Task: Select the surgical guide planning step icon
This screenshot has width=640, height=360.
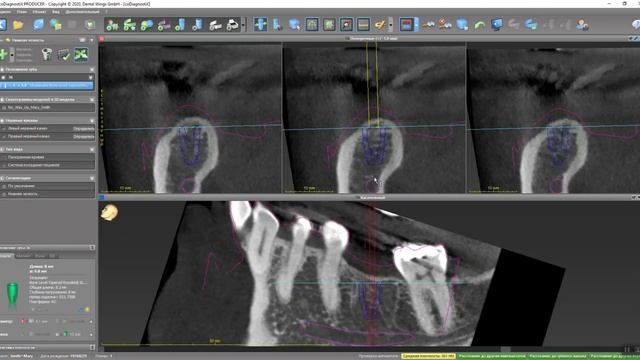Action: tap(215, 25)
